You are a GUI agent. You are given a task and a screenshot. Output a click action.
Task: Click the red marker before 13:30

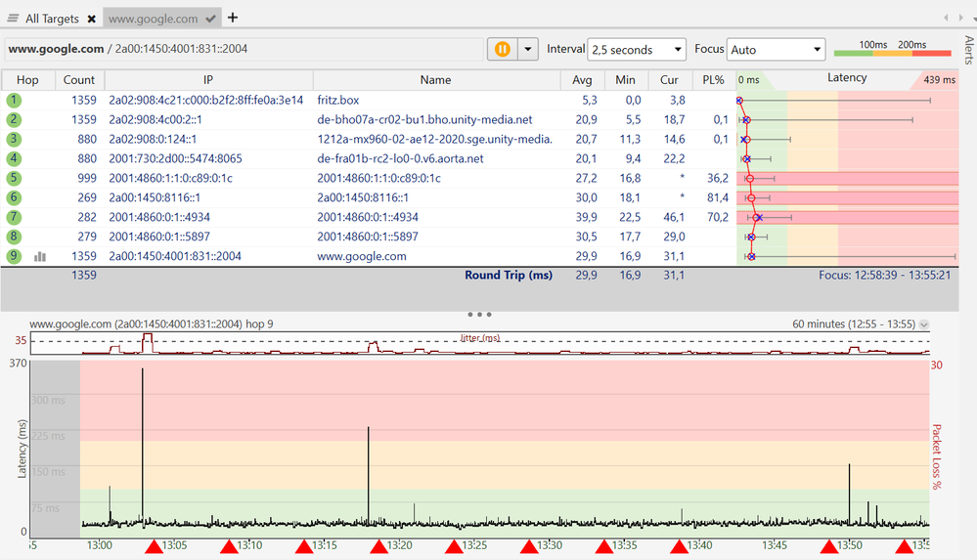pos(529,546)
